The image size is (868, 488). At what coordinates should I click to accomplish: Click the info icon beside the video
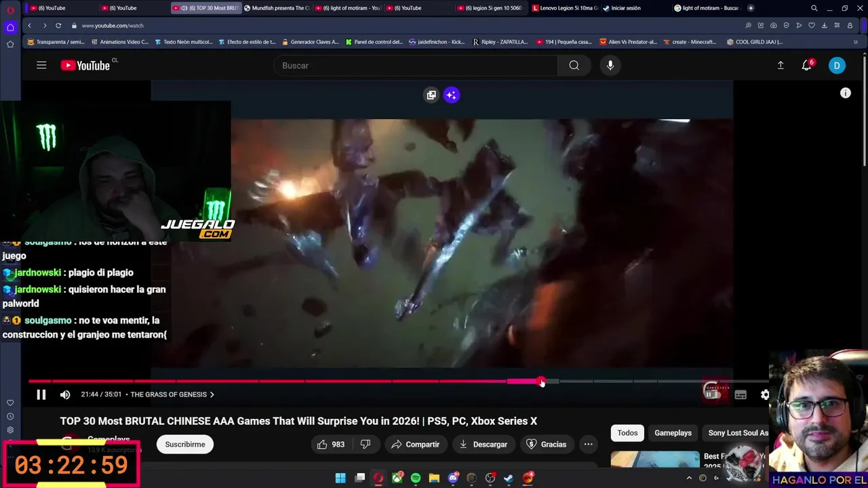pyautogui.click(x=846, y=94)
